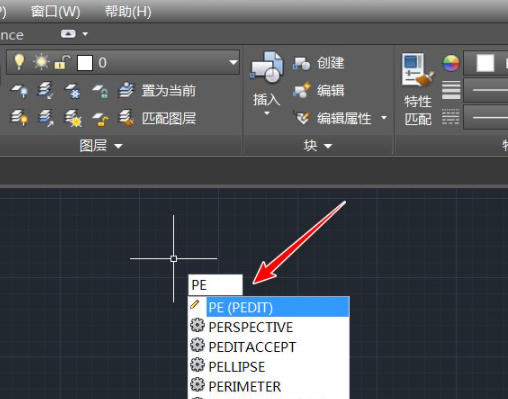Screen dimensions: 508x399
Task: Click the Layer Isolate icon
Action: pyautogui.click(x=46, y=90)
